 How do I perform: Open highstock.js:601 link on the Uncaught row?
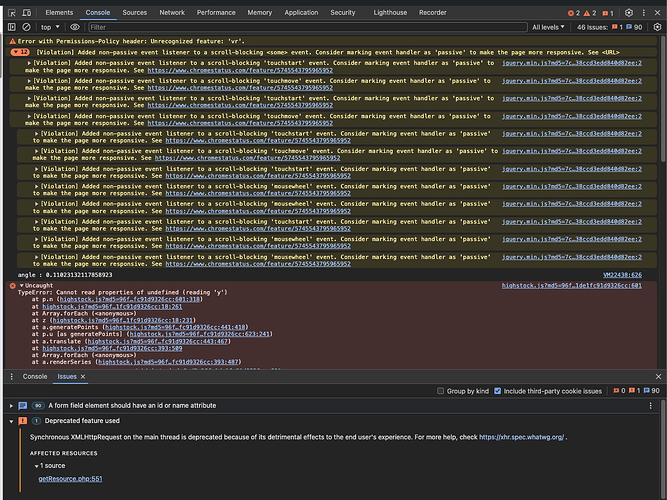(x=572, y=286)
